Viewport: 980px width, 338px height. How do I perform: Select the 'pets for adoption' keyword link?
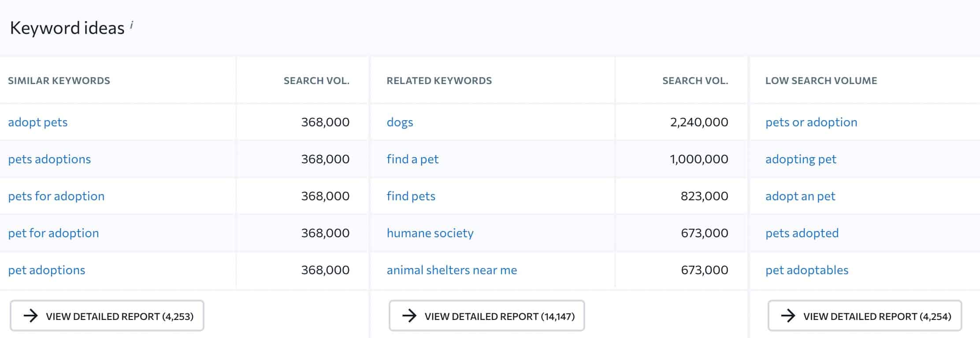[x=56, y=196]
